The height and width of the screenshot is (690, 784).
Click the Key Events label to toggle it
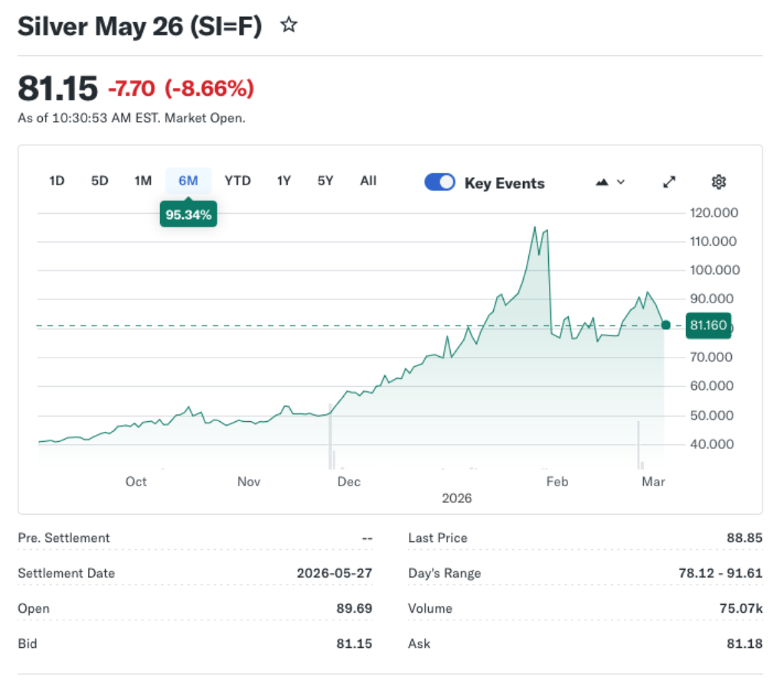click(x=504, y=183)
